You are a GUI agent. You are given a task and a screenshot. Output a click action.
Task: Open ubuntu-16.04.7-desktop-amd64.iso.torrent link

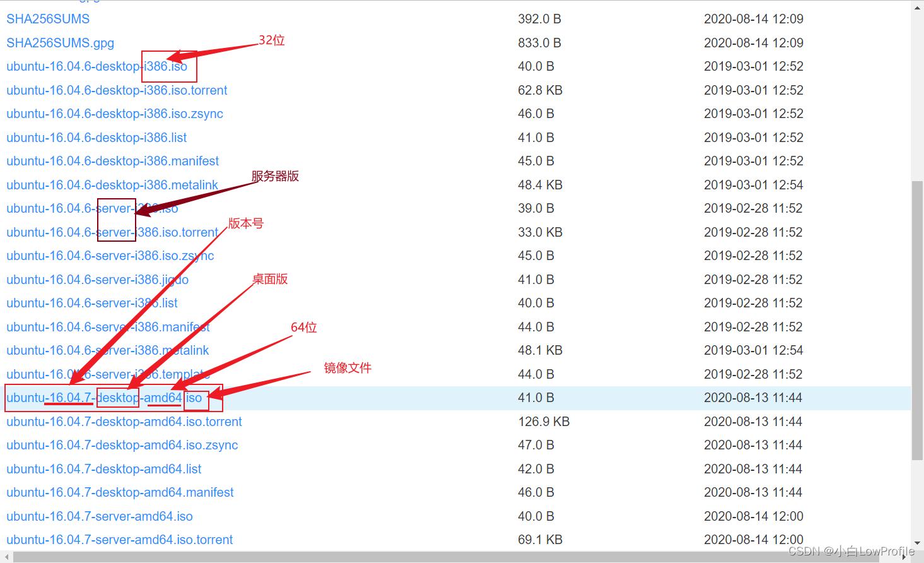tap(124, 422)
